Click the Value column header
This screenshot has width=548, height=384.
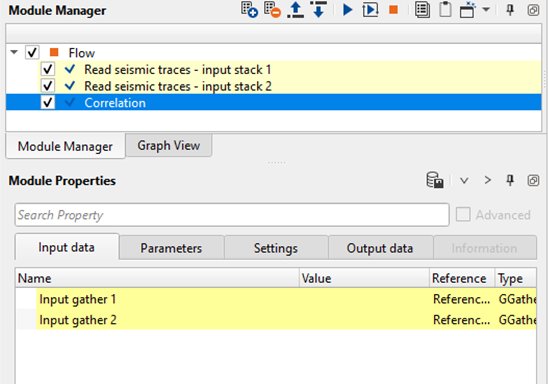365,278
